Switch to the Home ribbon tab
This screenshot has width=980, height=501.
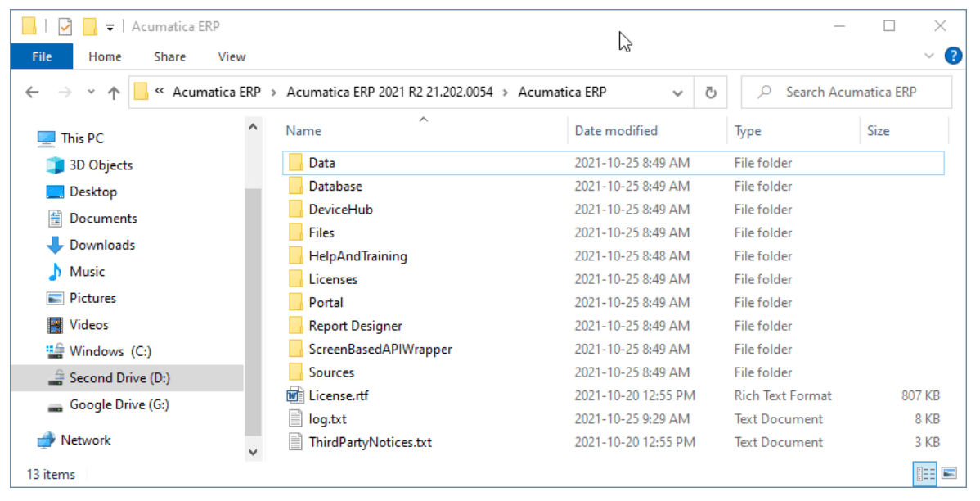tap(105, 56)
